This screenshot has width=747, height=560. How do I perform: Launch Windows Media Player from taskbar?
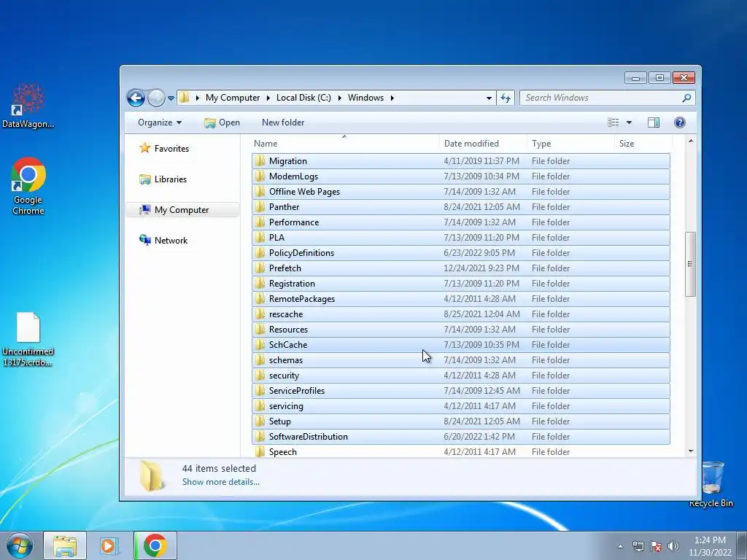(109, 545)
